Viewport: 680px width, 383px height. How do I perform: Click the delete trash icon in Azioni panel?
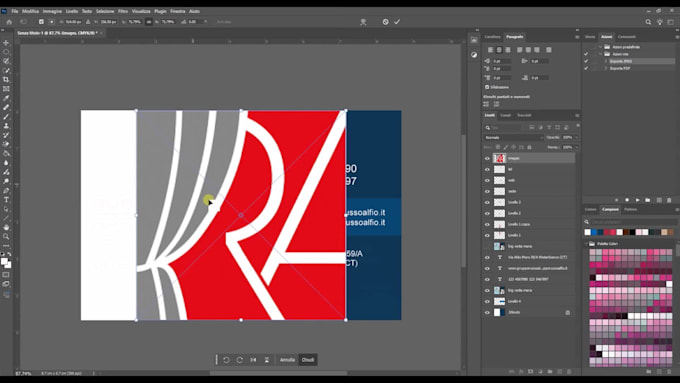tap(669, 200)
